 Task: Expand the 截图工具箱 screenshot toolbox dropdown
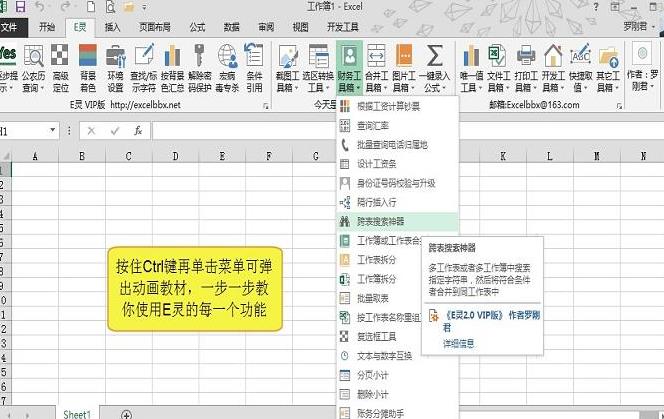pos(288,68)
